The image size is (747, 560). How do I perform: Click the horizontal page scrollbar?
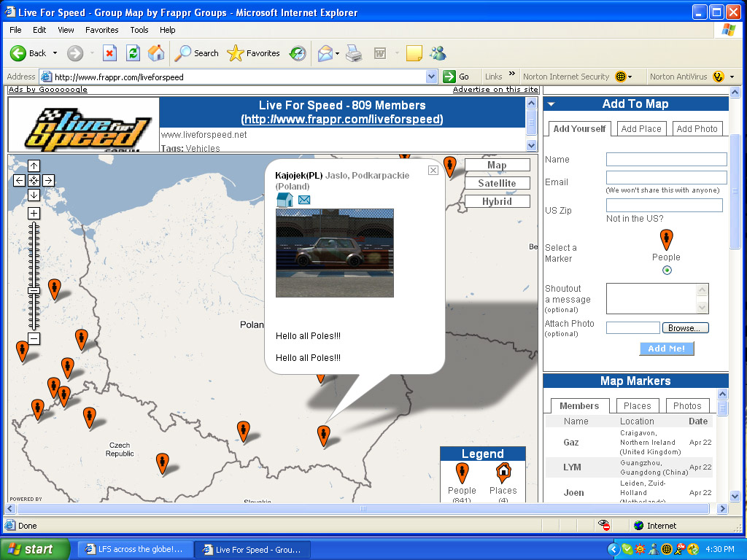363,508
